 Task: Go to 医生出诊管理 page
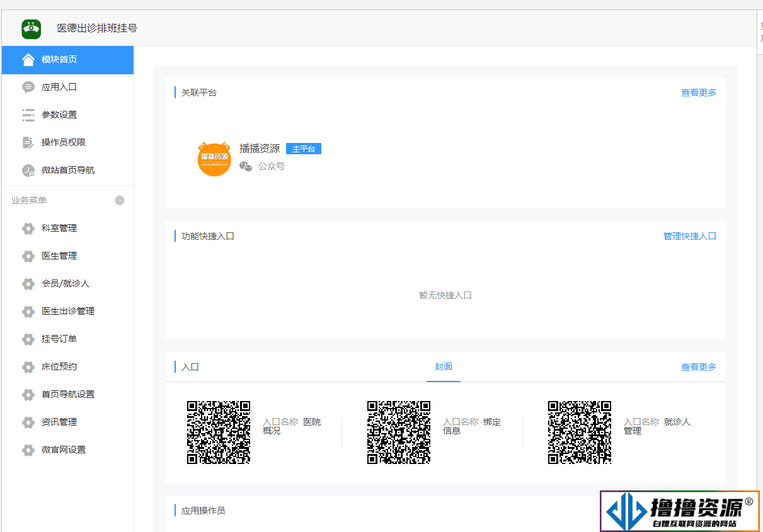pos(67,311)
